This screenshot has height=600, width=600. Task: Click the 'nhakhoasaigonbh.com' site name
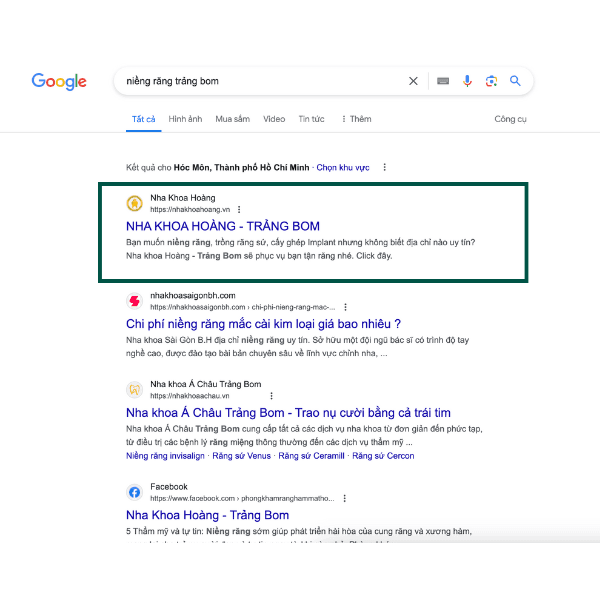tap(193, 295)
